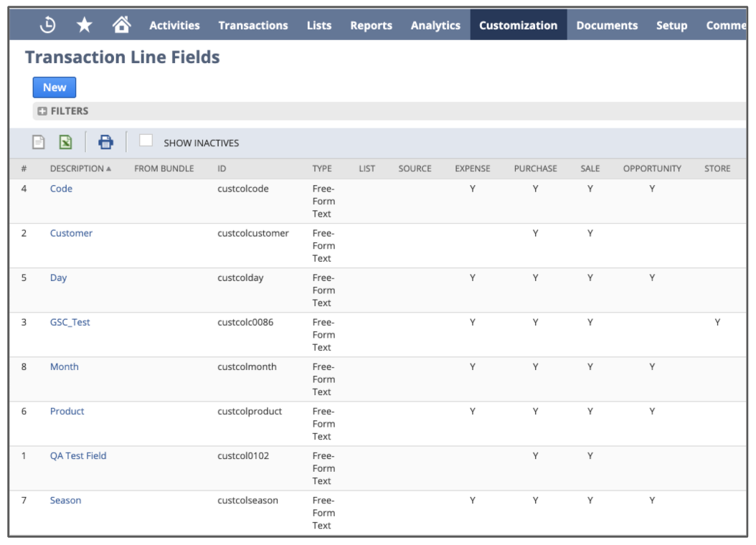Screen dimensions: 756x545
Task: Open the Transactions menu
Action: [252, 25]
